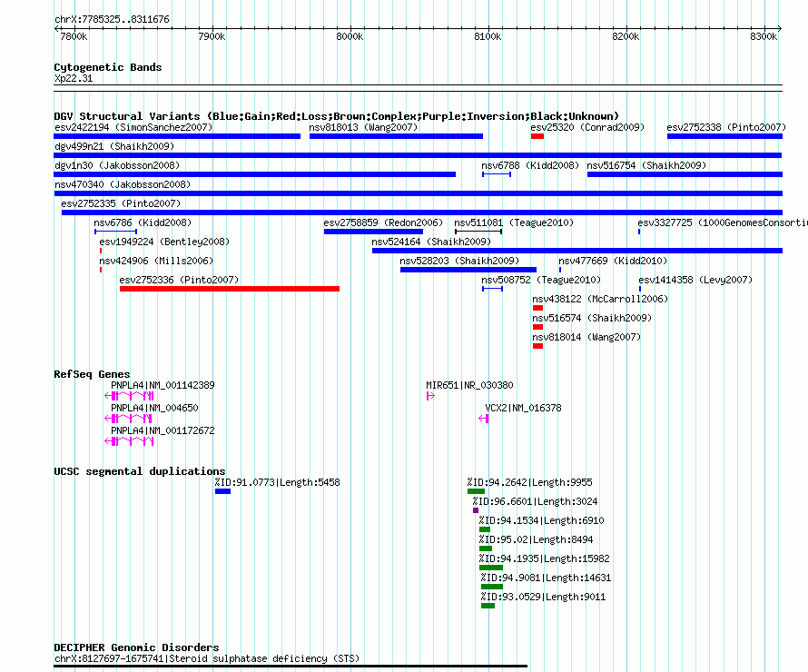Click the esv2752335 (Pinto2007) long blue bar
808x672 pixels.
421,212
